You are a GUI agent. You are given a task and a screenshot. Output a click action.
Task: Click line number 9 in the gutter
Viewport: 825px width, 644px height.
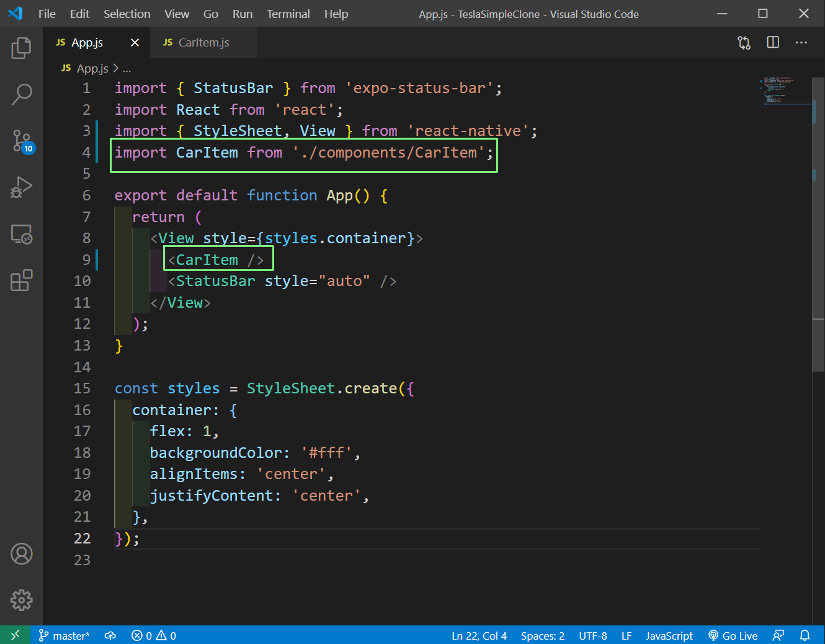point(87,260)
